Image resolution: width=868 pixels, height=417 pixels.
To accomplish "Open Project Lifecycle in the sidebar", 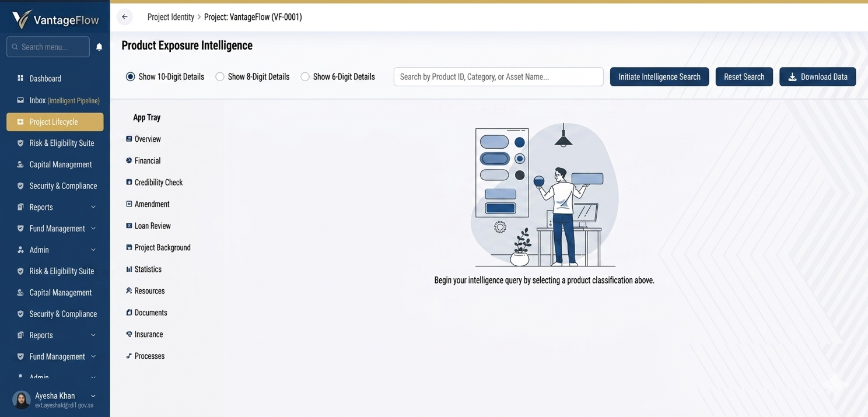I will pyautogui.click(x=55, y=122).
